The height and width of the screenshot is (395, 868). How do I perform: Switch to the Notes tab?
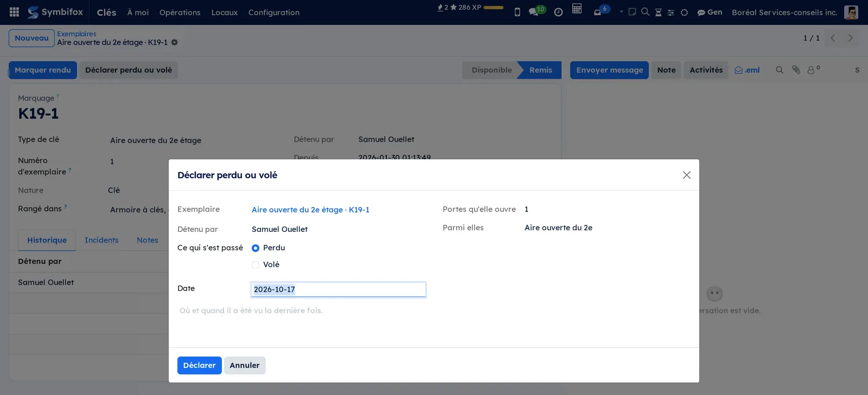tap(148, 240)
